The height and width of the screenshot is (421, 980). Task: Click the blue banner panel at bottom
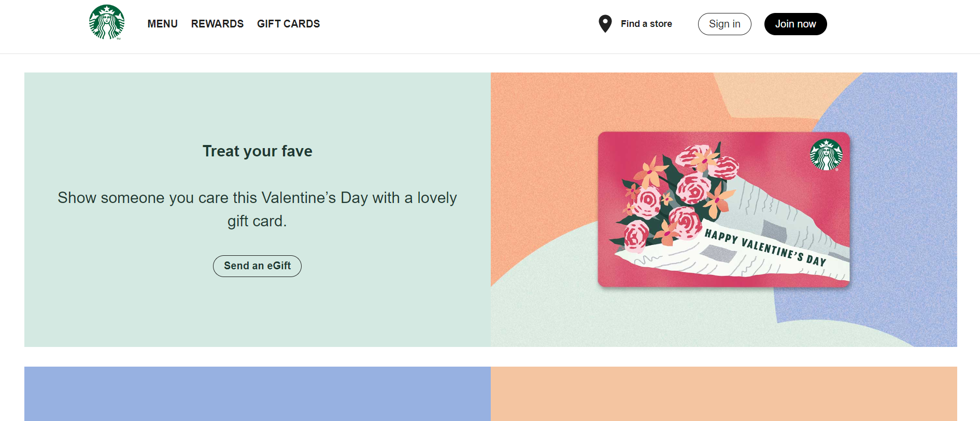[257, 394]
